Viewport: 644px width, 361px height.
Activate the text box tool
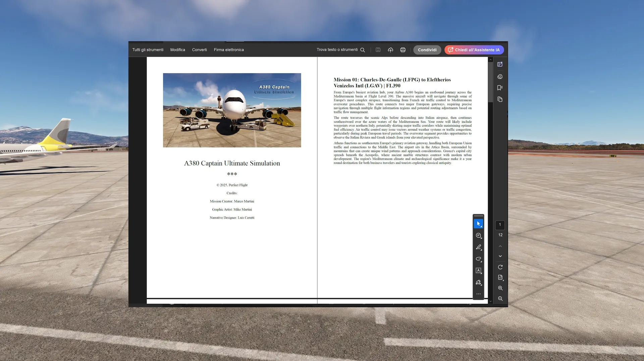478,270
